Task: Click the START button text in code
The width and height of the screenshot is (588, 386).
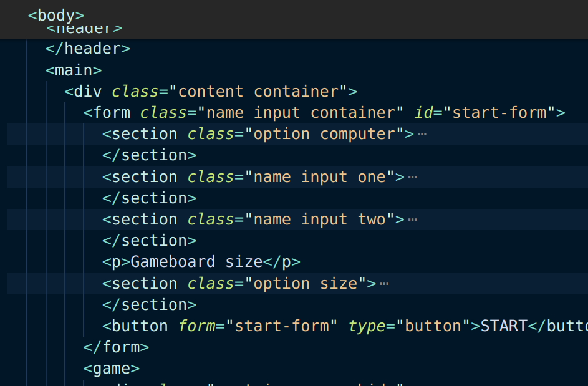Action: click(x=504, y=326)
